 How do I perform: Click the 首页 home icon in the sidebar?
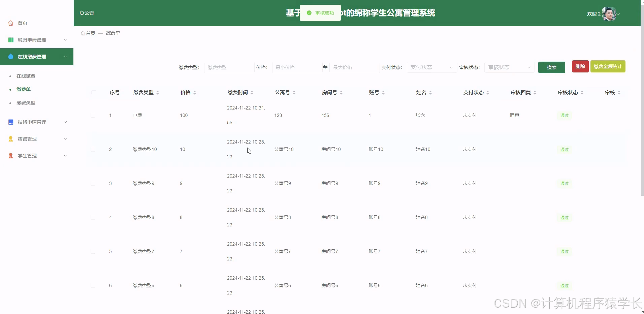point(10,23)
